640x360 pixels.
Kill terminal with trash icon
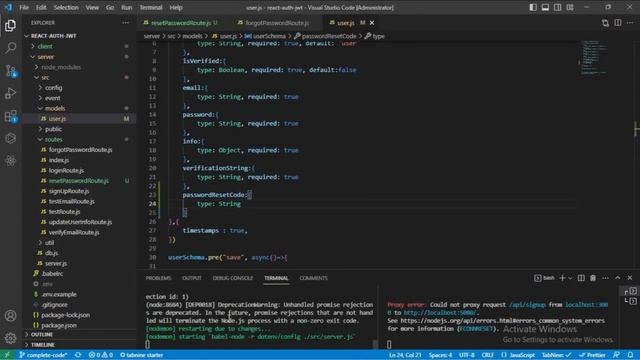coord(593,278)
